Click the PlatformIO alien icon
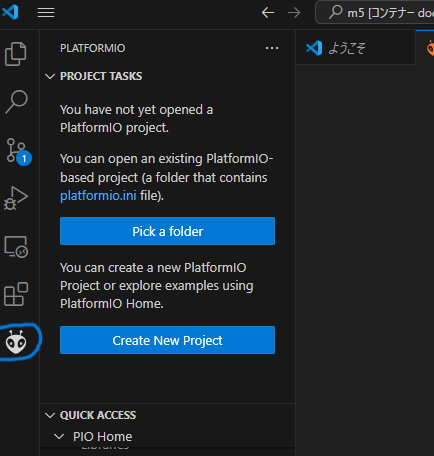The width and height of the screenshot is (434, 456). coord(16,342)
